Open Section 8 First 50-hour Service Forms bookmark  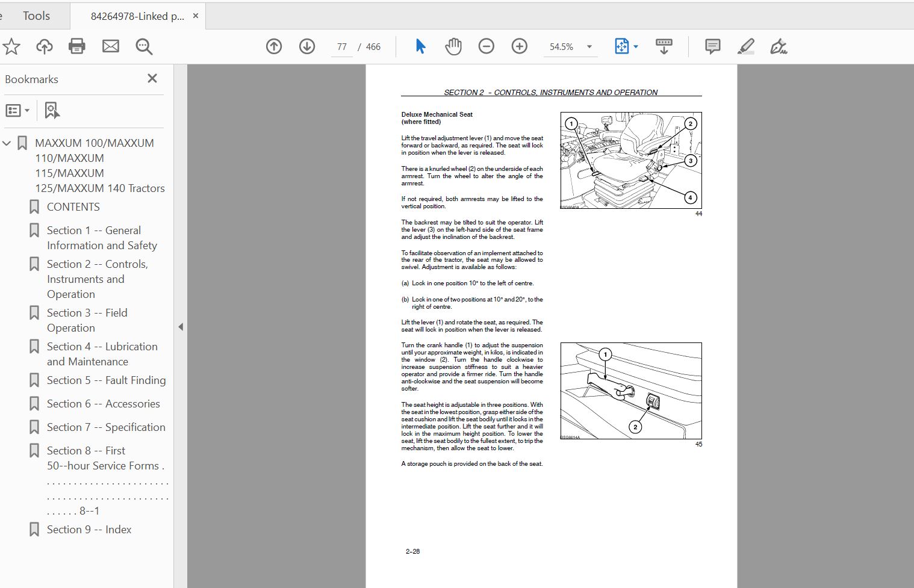click(107, 480)
